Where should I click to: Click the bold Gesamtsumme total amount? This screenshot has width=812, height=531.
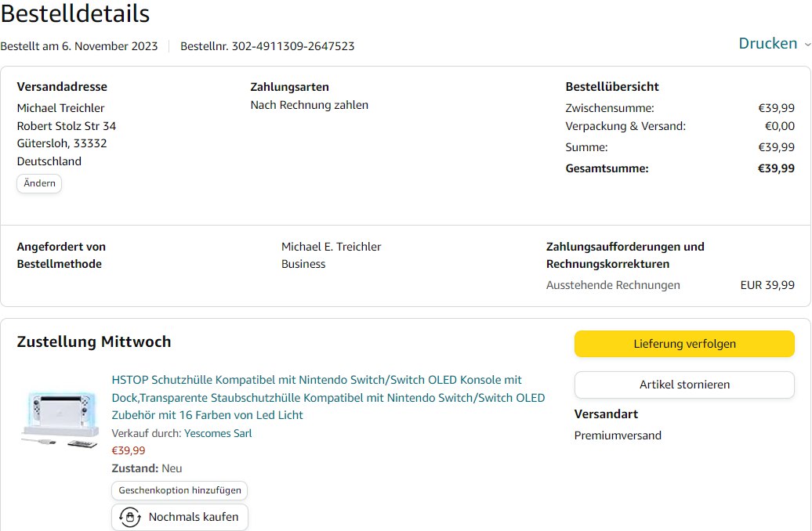[775, 168]
